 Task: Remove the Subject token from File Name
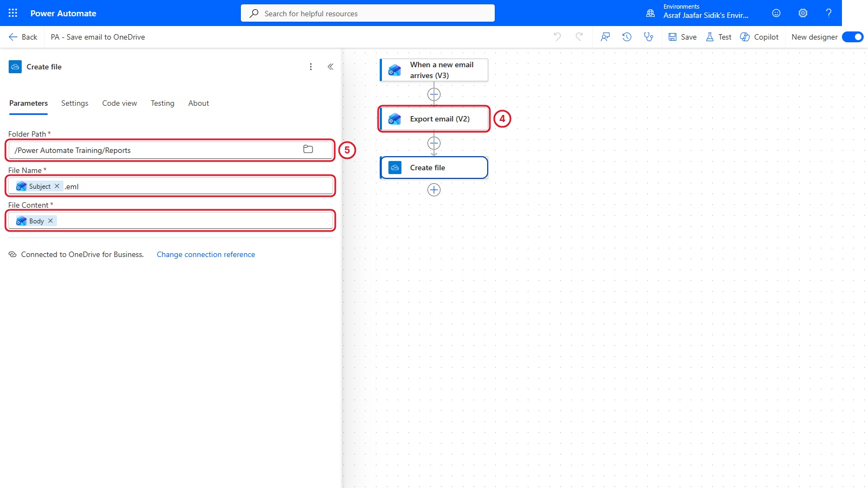(x=57, y=186)
